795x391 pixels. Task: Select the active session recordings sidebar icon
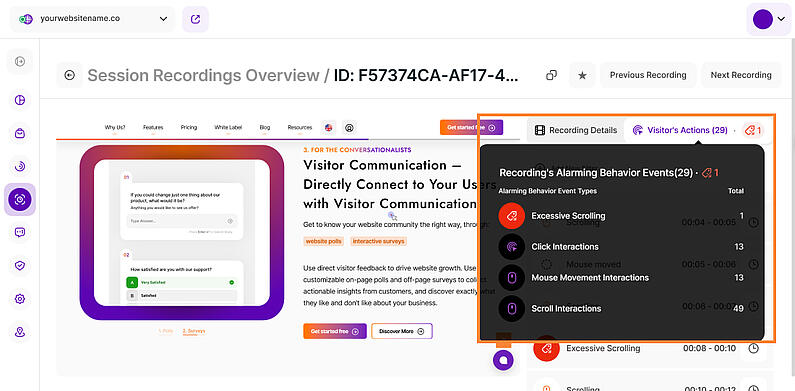(x=20, y=199)
